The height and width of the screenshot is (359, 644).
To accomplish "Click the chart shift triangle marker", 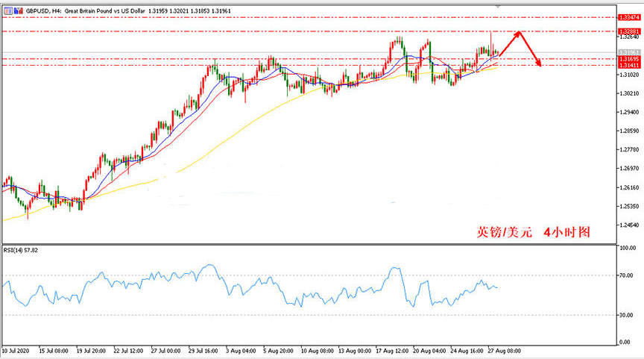I will 498,7.
